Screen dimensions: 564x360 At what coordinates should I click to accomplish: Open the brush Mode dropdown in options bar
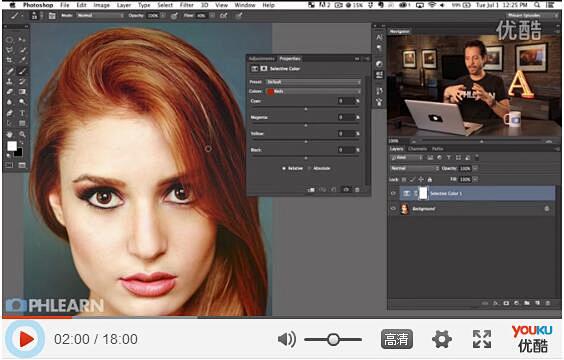100,16
